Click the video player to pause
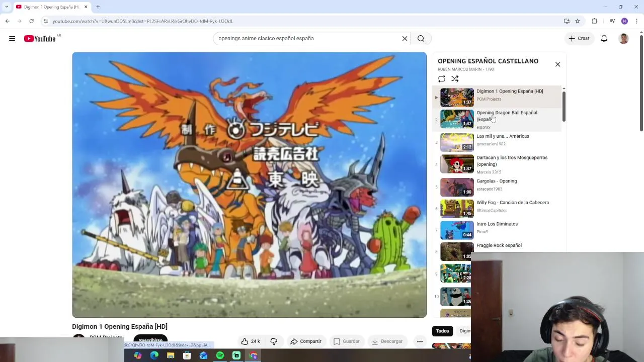644x362 pixels. click(249, 185)
